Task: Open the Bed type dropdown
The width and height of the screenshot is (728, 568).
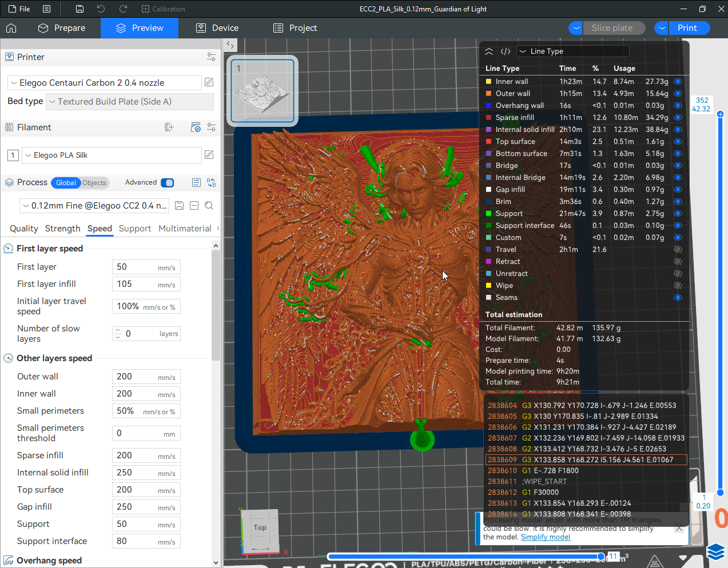Action: [x=130, y=102]
